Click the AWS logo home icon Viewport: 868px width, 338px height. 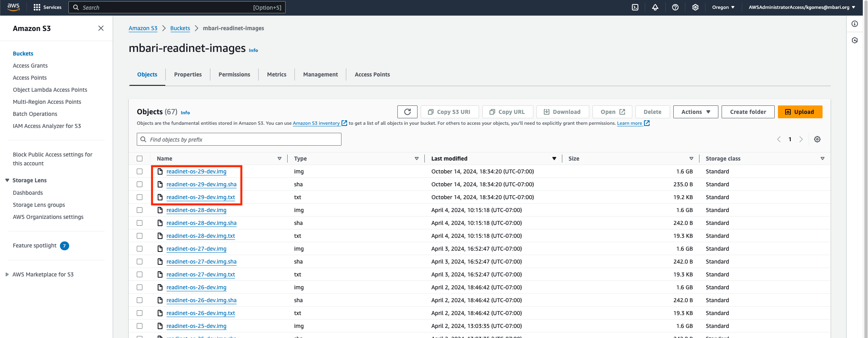(x=13, y=7)
